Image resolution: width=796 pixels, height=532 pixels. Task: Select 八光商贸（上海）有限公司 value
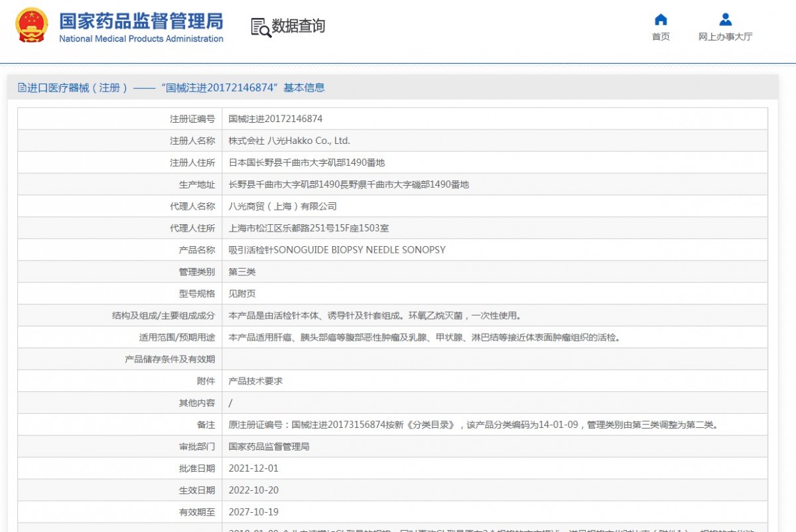click(283, 206)
